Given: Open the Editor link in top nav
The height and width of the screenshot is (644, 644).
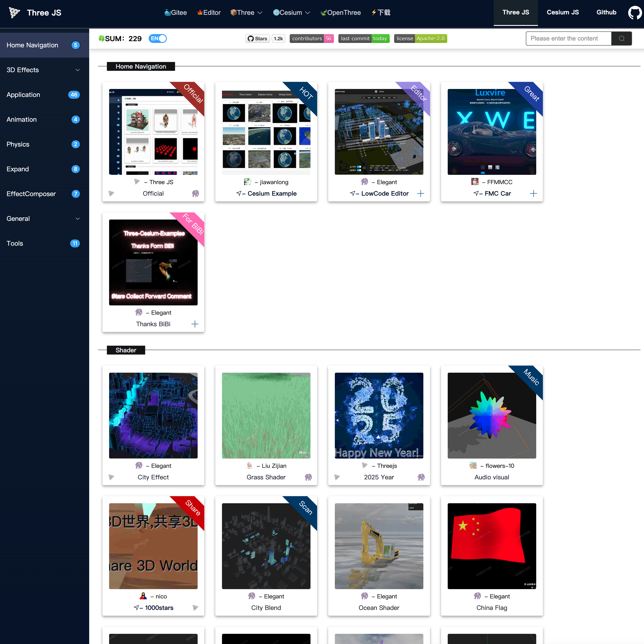Looking at the screenshot, I should [x=209, y=13].
